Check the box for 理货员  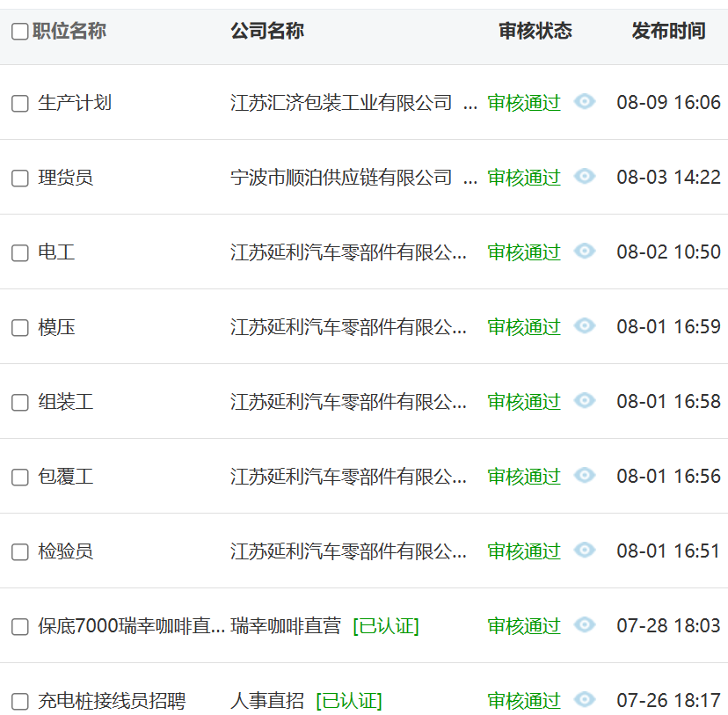coord(20,179)
